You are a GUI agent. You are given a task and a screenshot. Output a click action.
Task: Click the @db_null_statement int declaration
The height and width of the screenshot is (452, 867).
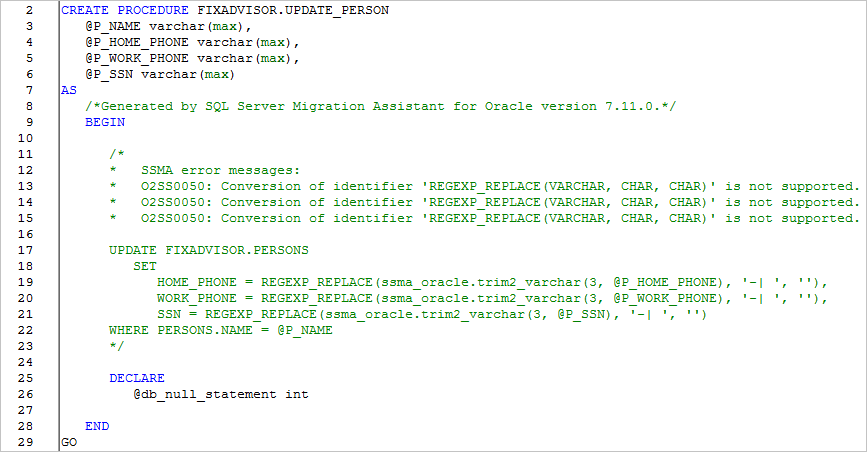click(x=221, y=394)
